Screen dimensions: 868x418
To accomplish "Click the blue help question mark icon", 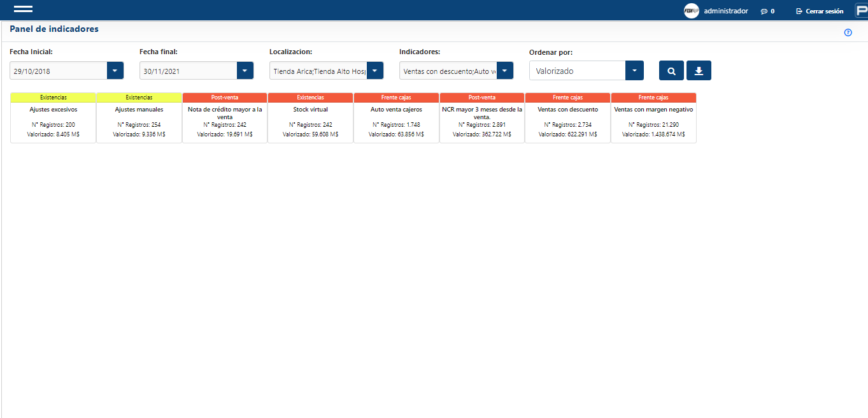I will coord(848,32).
